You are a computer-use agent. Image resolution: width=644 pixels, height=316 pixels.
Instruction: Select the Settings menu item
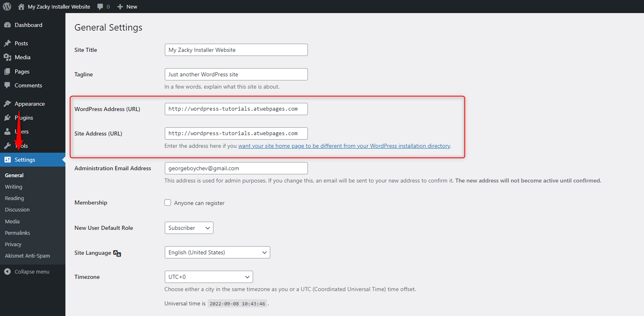tap(33, 160)
